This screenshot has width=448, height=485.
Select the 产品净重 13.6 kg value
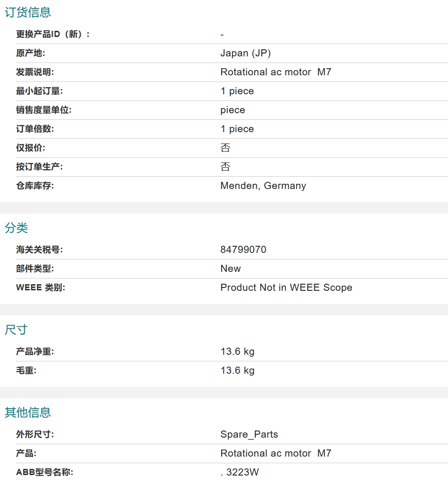point(237,352)
